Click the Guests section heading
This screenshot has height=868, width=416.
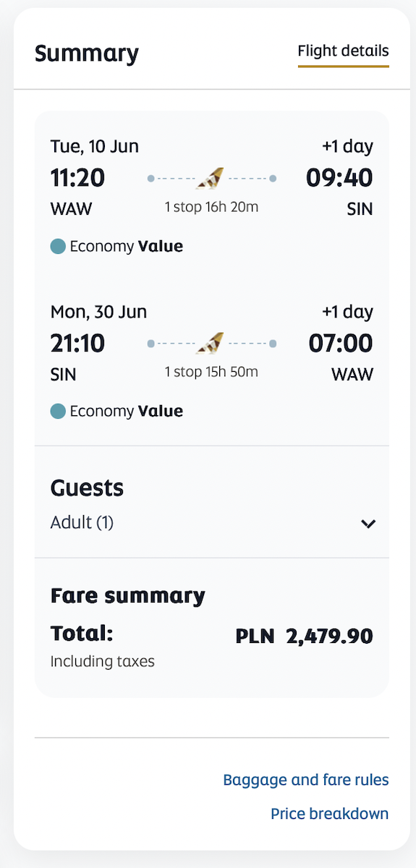pos(87,488)
